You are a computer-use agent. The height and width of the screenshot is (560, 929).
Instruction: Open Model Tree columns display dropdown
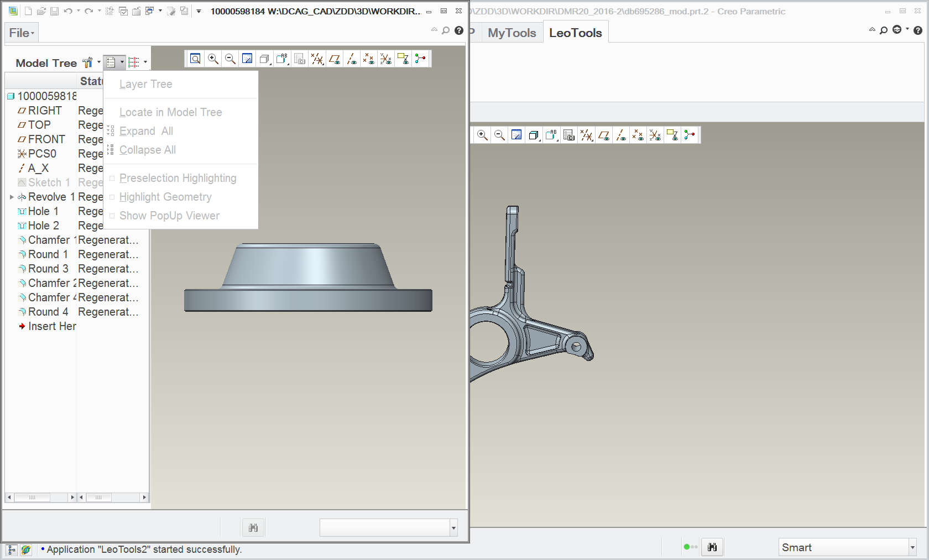pyautogui.click(x=138, y=62)
